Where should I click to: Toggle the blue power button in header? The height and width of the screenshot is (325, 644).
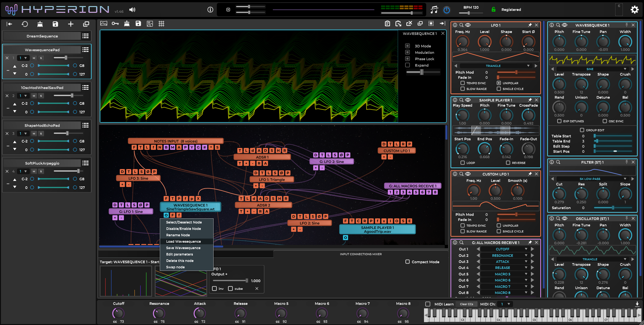coord(447,10)
